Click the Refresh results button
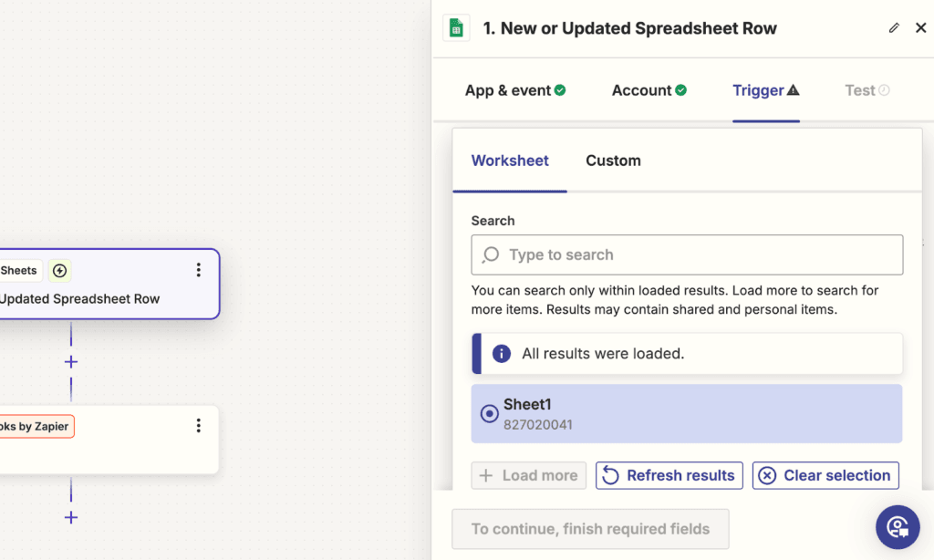This screenshot has width=934, height=560. (669, 475)
